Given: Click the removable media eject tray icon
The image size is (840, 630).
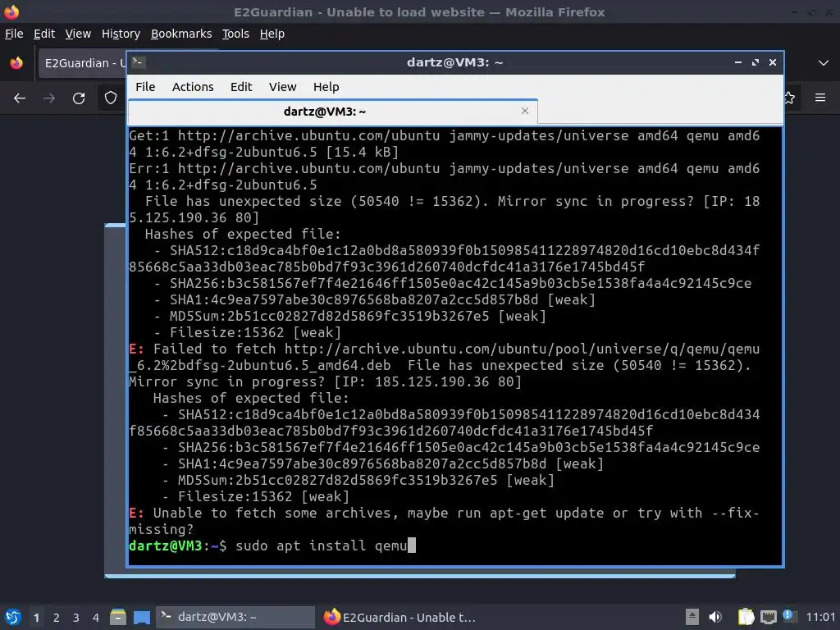Looking at the screenshot, I should [x=692, y=617].
